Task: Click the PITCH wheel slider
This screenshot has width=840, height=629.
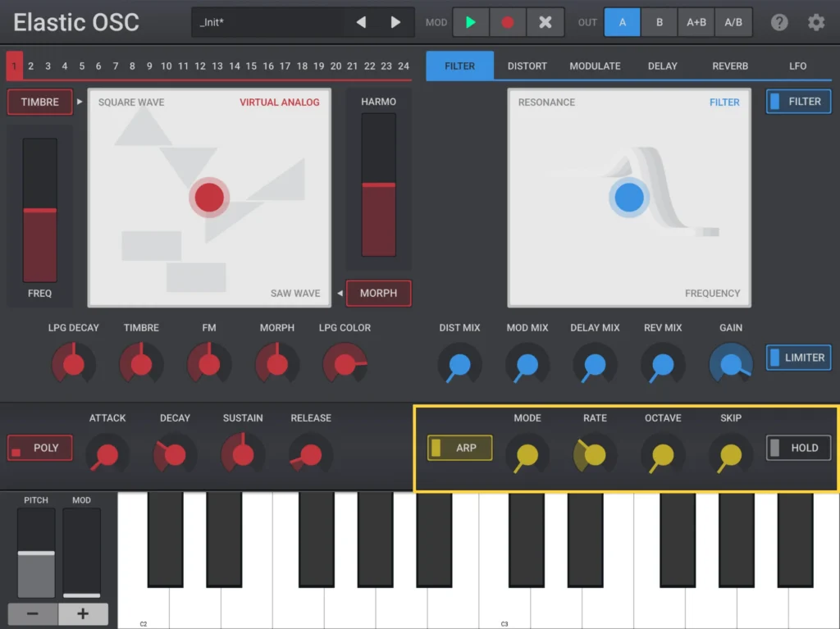Action: [36, 553]
